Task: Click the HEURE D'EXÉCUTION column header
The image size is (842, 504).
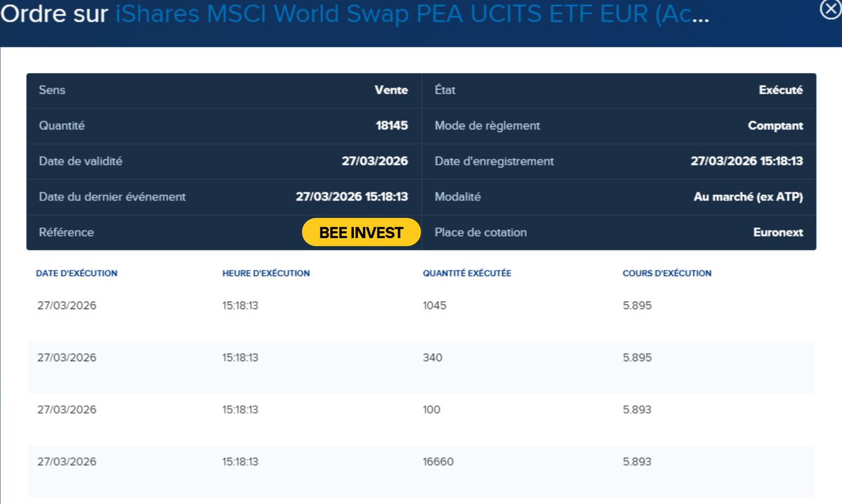Action: tap(266, 273)
